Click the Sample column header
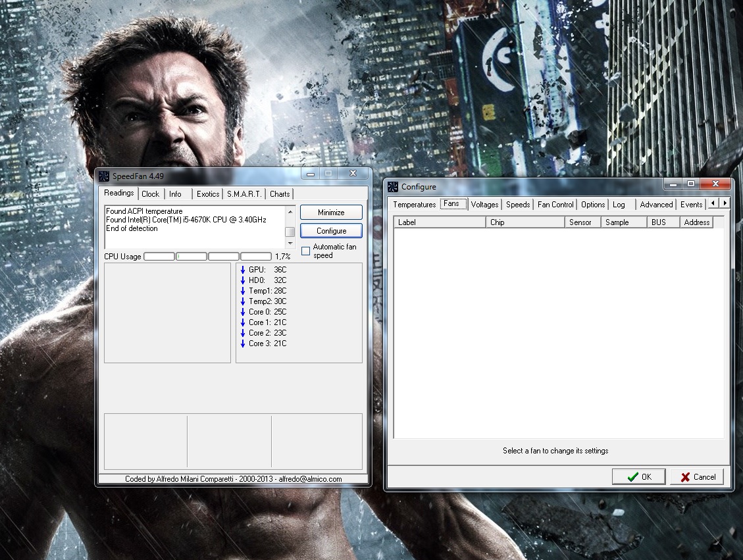Viewport: 743px width, 560px height. point(624,222)
